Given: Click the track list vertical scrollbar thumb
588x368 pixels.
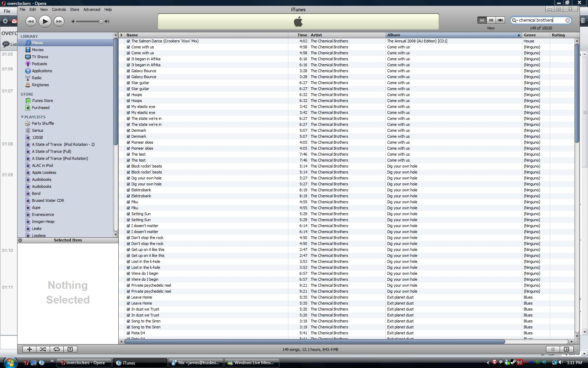Looking at the screenshot, I should pos(577,94).
